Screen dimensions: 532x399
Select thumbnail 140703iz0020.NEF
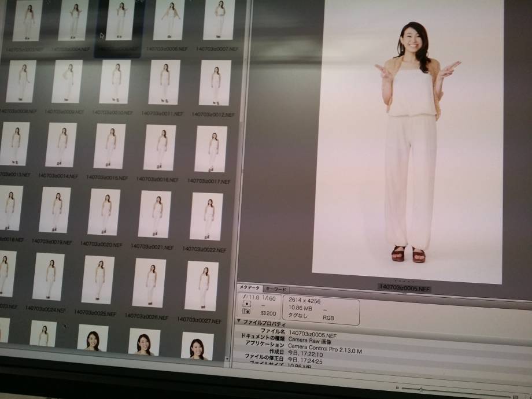click(104, 212)
